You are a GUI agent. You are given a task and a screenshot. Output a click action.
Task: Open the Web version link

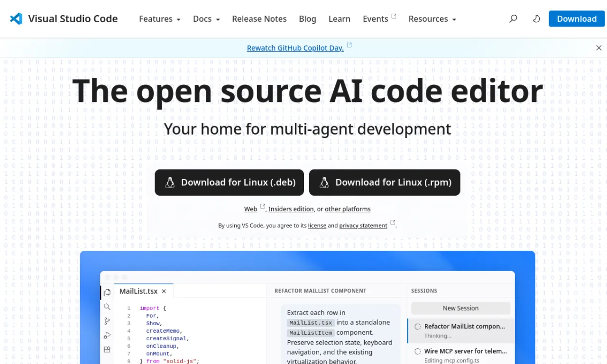click(x=250, y=209)
